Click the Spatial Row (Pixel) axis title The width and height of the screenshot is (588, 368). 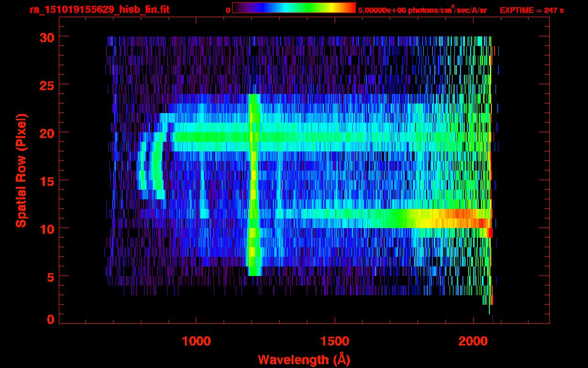click(22, 170)
